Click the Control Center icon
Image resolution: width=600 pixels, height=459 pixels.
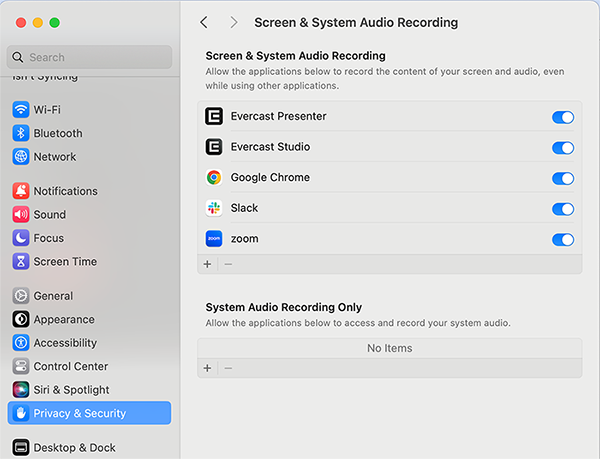click(21, 366)
